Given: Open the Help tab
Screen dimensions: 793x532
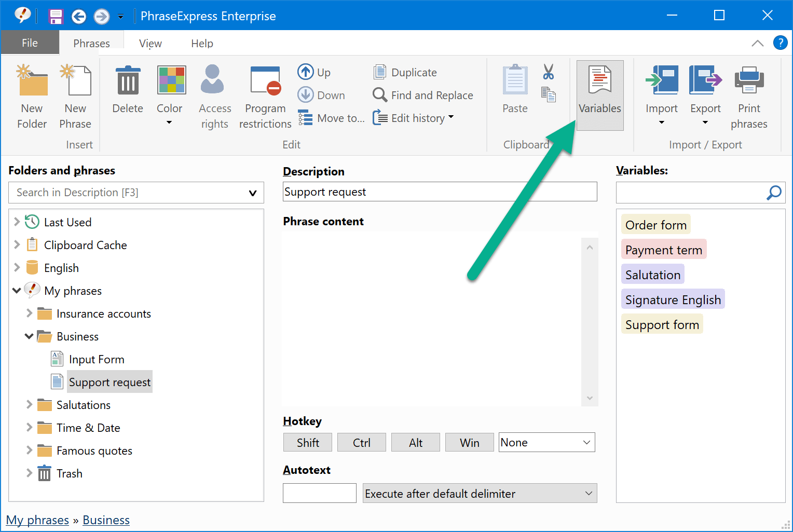Looking at the screenshot, I should pyautogui.click(x=202, y=43).
